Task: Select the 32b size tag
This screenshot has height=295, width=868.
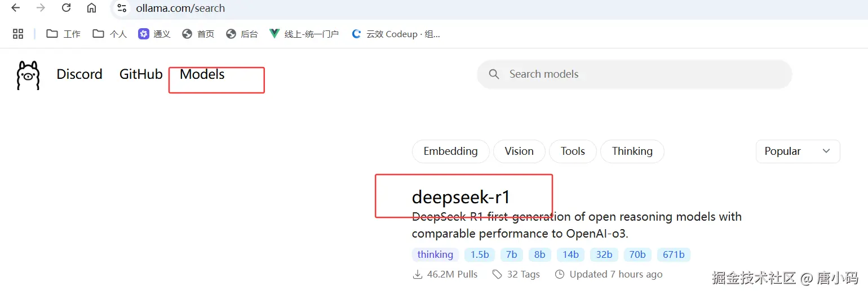Action: [x=604, y=254]
